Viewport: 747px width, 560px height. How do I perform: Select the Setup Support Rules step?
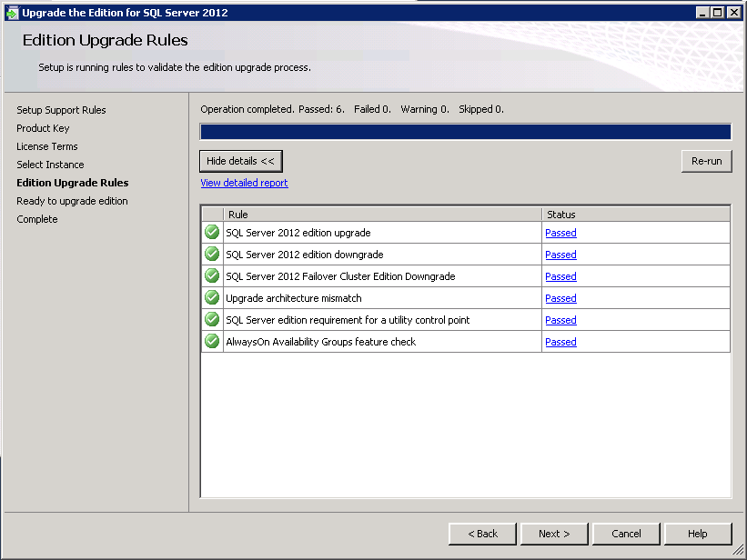[x=61, y=110]
